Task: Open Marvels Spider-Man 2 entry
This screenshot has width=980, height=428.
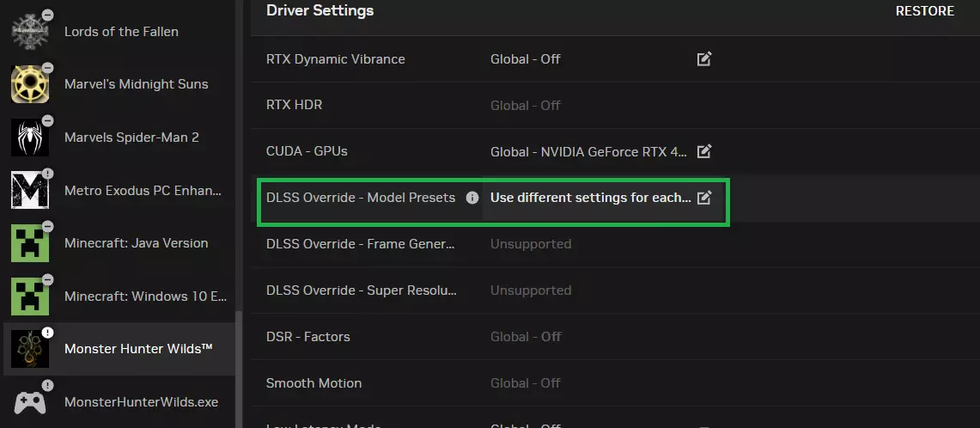Action: [119, 137]
